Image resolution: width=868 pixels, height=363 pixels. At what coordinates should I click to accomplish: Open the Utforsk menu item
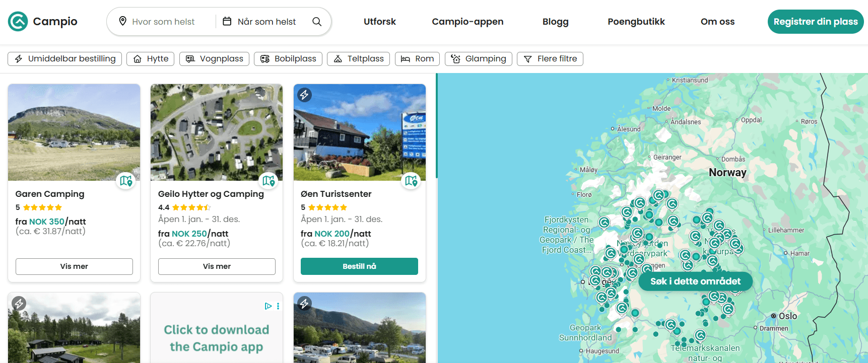click(x=380, y=22)
